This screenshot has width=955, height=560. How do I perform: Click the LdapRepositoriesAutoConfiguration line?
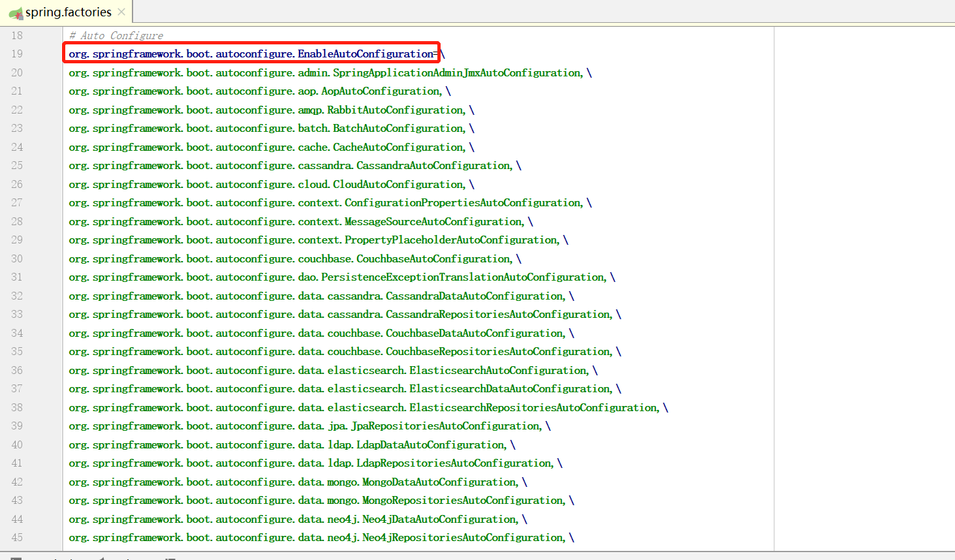(316, 463)
